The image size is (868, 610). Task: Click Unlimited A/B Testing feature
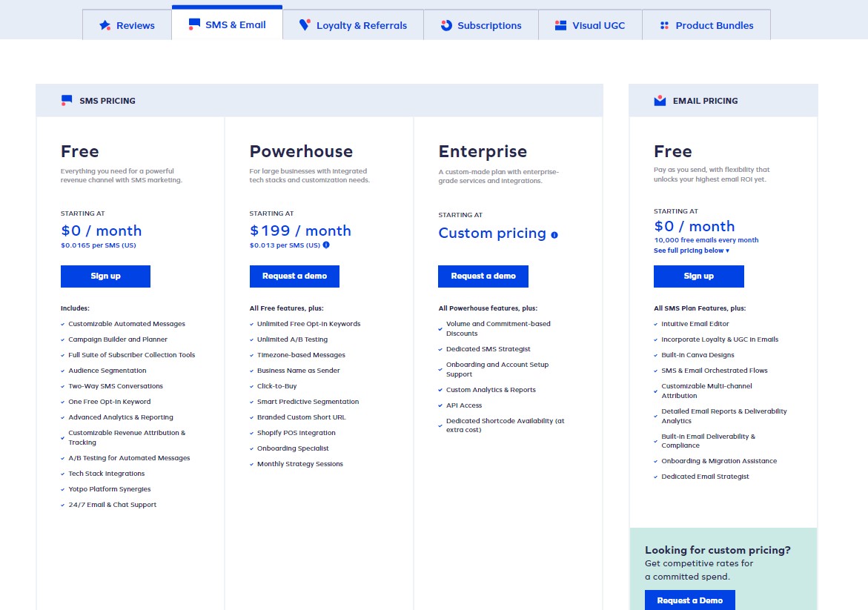[292, 339]
